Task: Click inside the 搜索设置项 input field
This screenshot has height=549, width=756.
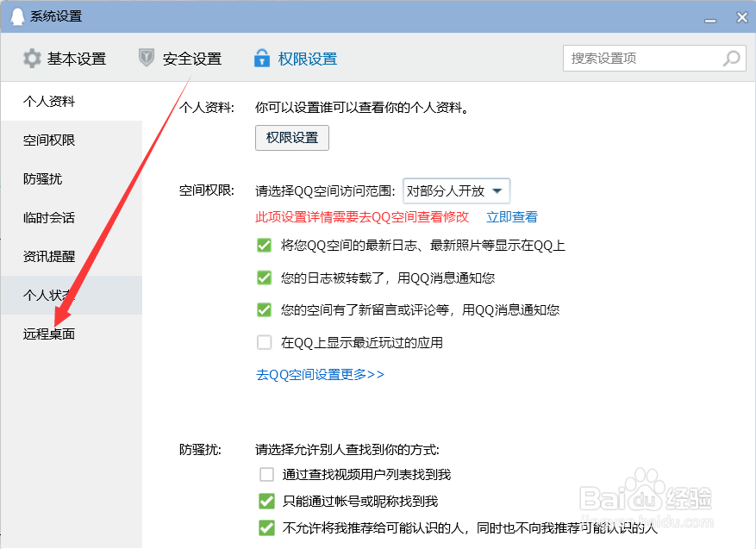Action: point(638,58)
